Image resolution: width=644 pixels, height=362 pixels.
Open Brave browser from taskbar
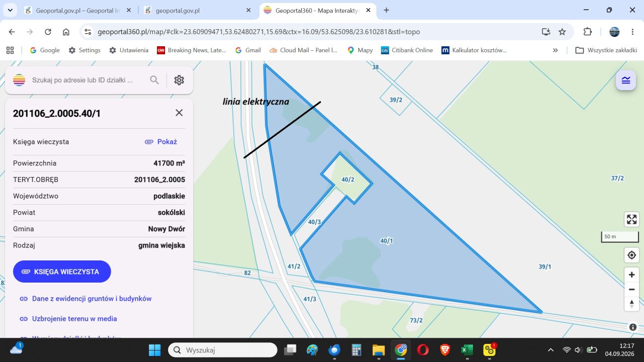pyautogui.click(x=445, y=350)
